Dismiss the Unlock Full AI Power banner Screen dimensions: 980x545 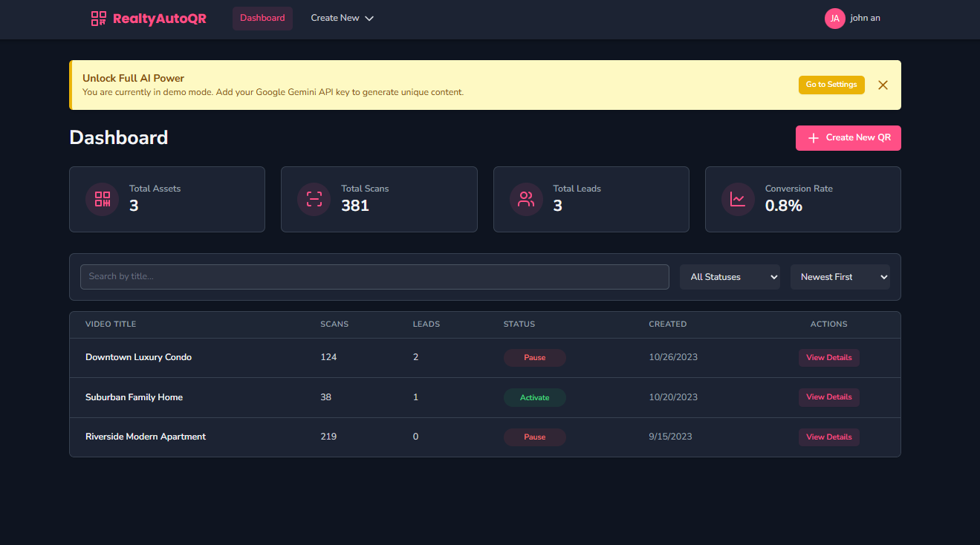click(883, 85)
